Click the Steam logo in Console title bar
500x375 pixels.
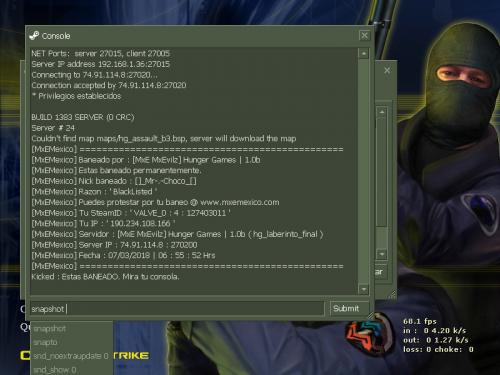(x=34, y=36)
